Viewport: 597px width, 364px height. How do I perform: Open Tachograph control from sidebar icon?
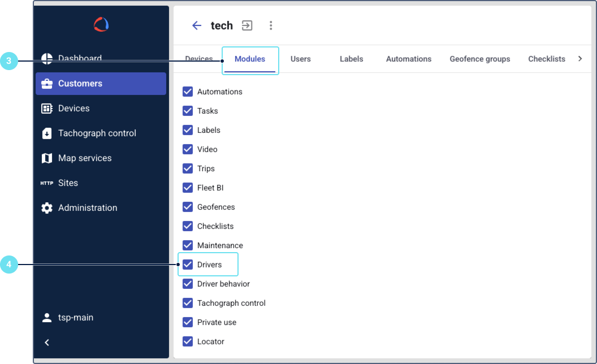point(47,133)
